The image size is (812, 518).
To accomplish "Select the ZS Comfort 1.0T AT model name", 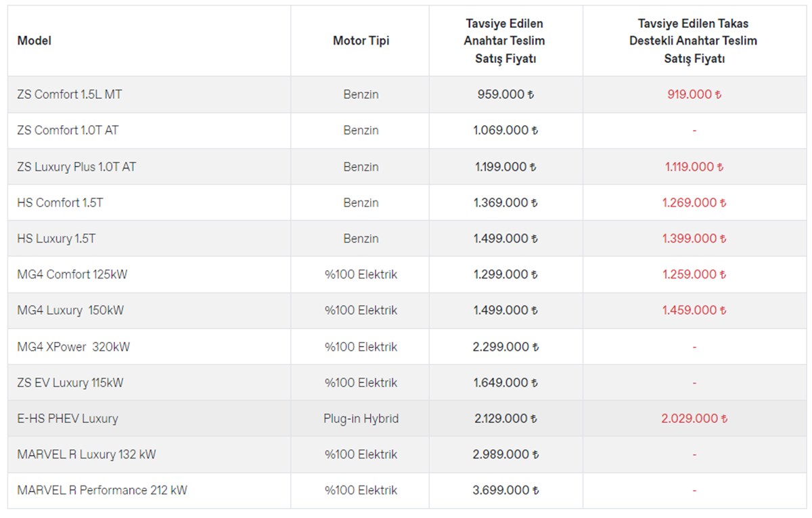I will point(68,131).
